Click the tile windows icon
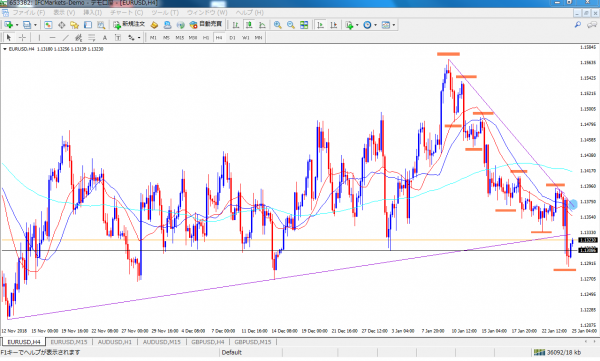Screen dimensions: 600x361 pos(304,25)
